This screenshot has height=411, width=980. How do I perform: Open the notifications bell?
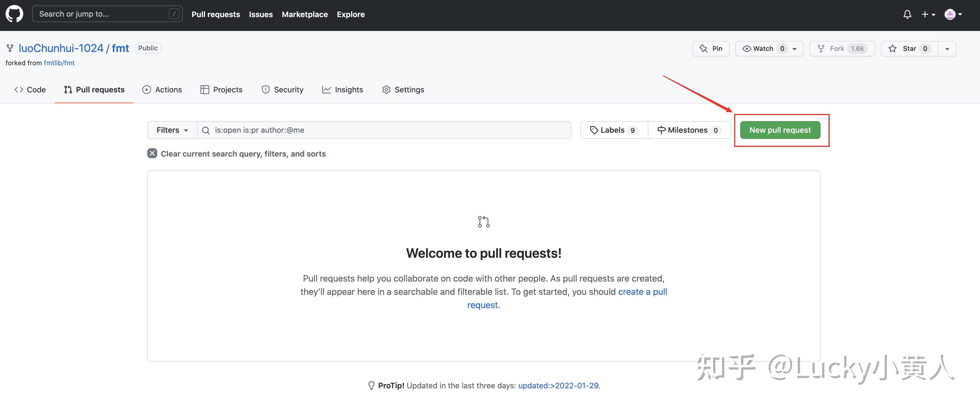(907, 14)
